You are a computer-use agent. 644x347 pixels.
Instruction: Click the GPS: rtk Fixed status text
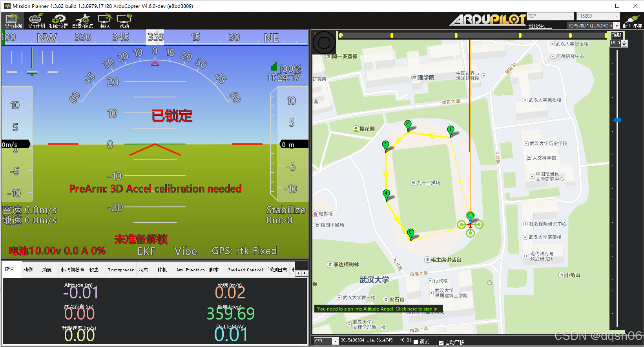coord(244,251)
